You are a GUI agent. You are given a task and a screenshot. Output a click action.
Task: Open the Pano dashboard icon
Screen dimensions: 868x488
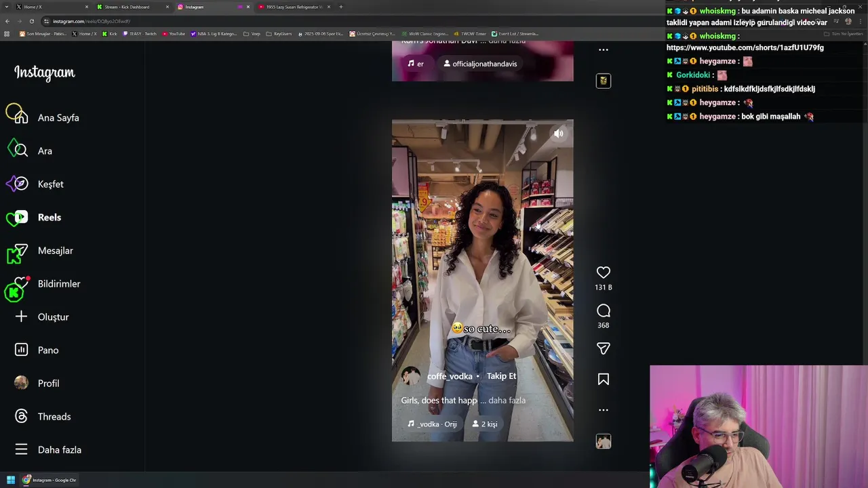21,350
